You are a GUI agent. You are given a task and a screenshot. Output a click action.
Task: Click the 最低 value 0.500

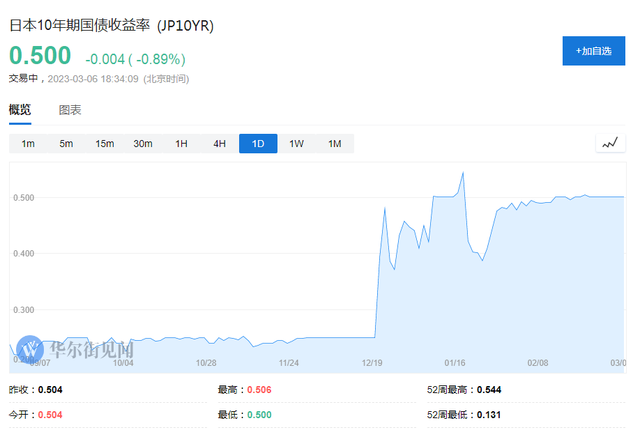[259, 415]
